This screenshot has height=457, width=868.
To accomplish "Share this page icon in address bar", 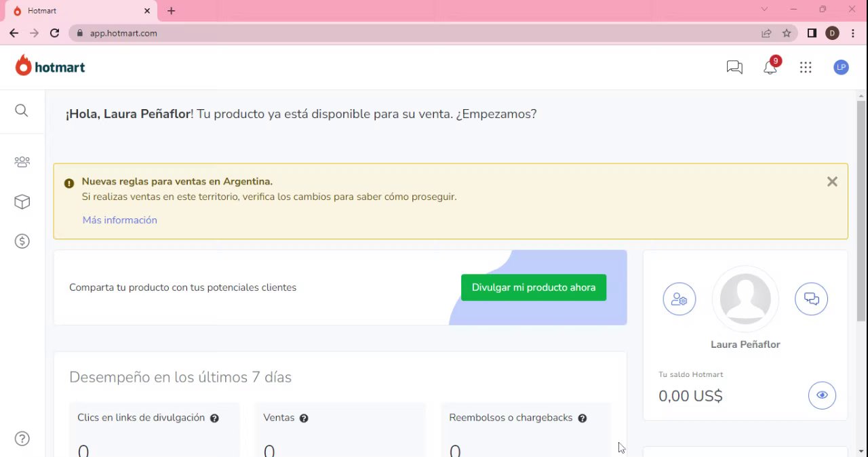I will 766,33.
